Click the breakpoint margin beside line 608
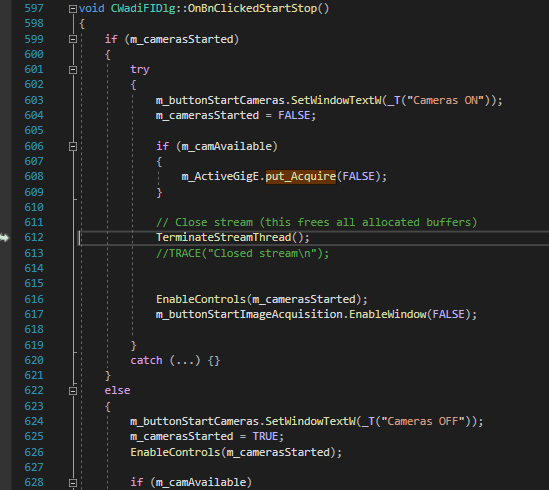 (5, 176)
